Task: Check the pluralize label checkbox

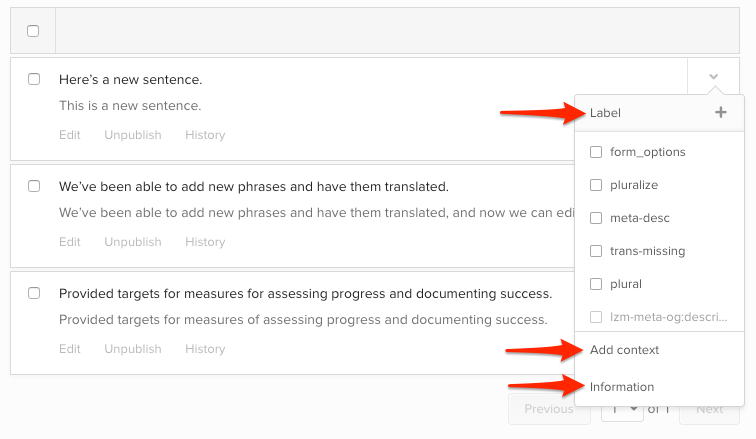Action: (596, 185)
